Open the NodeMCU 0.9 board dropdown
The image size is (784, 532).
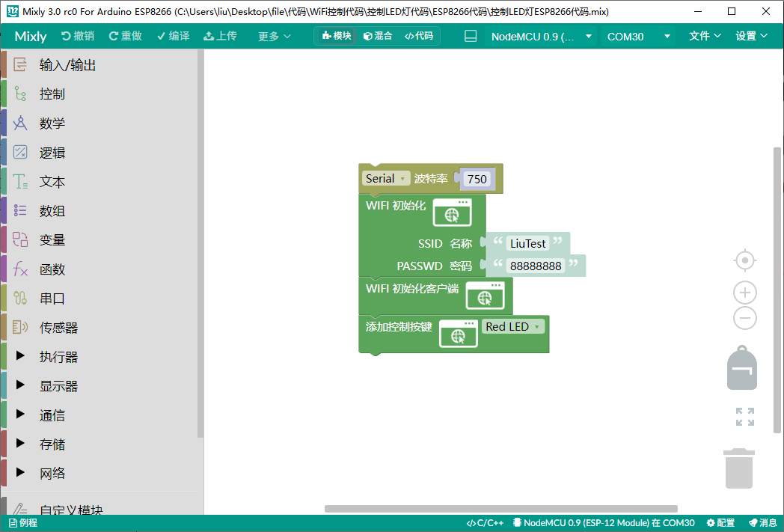(541, 37)
